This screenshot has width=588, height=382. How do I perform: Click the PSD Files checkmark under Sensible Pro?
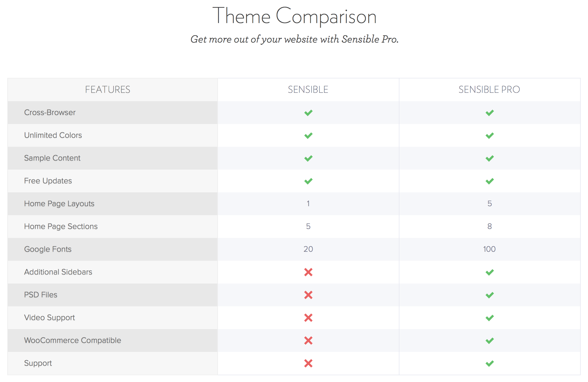490,295
